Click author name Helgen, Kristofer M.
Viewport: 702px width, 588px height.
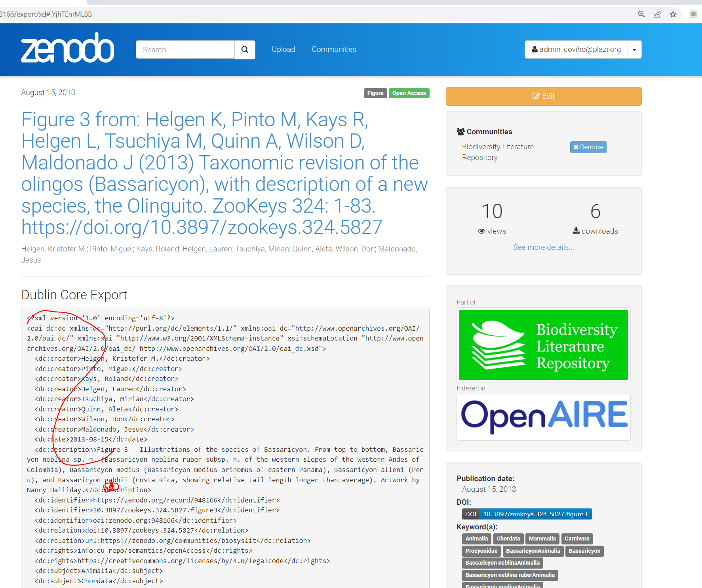[x=54, y=249]
